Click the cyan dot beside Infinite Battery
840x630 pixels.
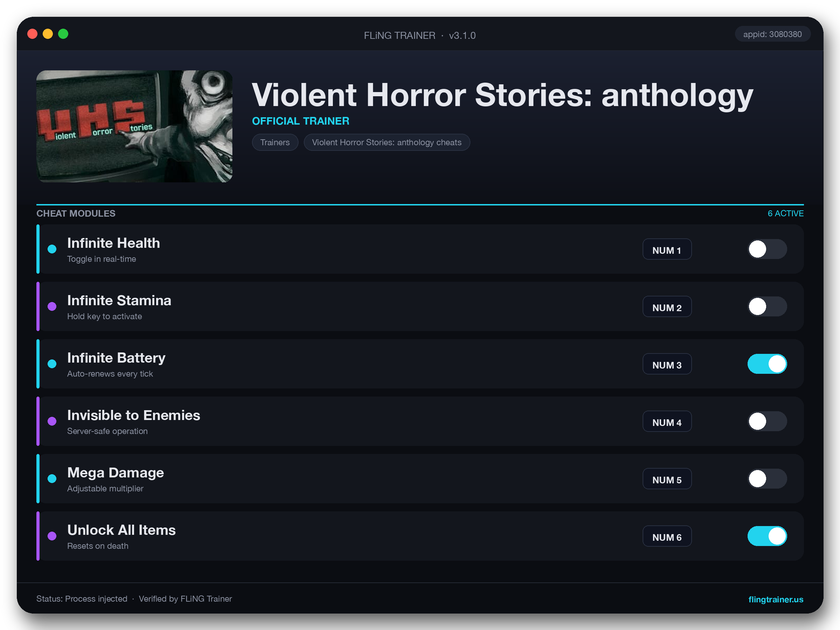pos(52,364)
